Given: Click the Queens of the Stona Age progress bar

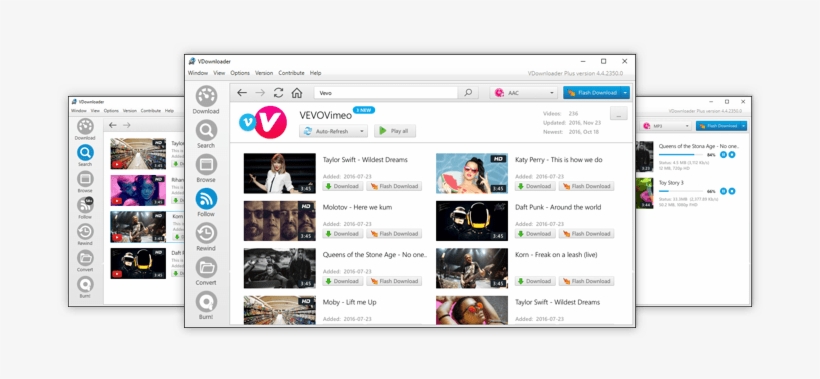Looking at the screenshot, I should [681, 155].
